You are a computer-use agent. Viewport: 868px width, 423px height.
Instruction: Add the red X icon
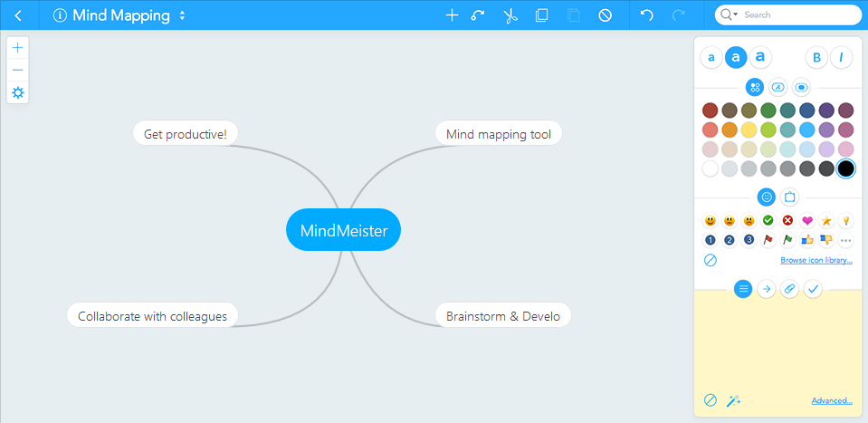787,221
